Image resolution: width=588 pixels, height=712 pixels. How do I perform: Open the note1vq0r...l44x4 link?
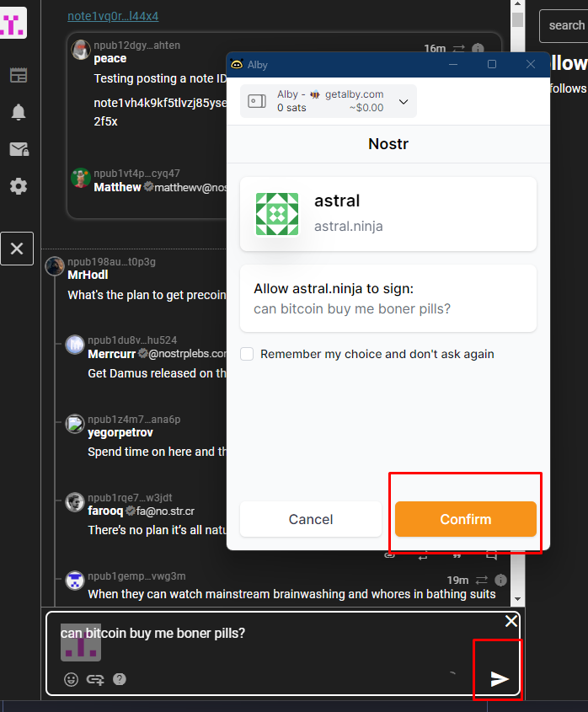(113, 16)
